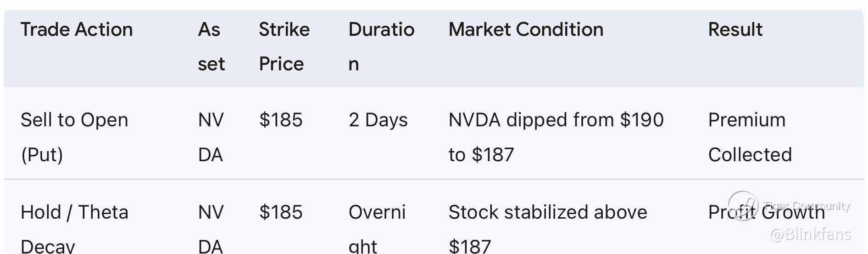This screenshot has height=254, width=868.
Task: Click NVDA in the Sell to Open row
Action: tap(211, 137)
